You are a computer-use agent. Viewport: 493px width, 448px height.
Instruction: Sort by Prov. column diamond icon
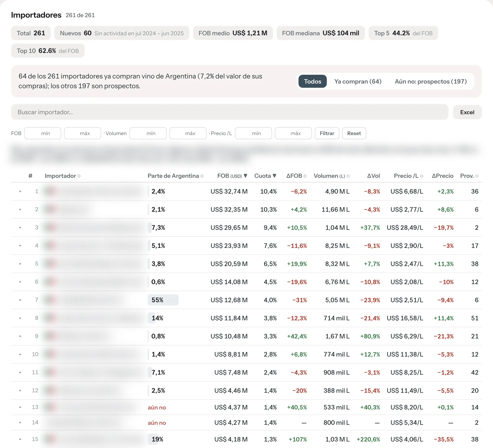477,176
